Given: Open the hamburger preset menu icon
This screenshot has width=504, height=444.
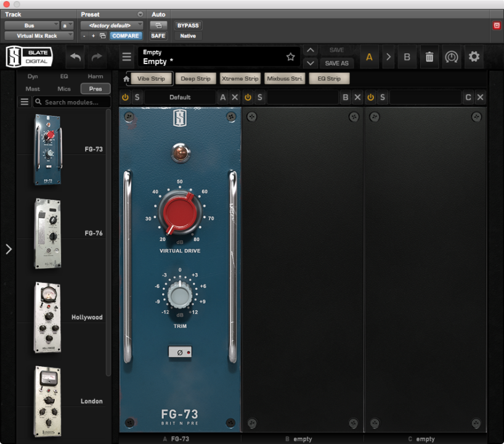Looking at the screenshot, I should coord(126,57).
